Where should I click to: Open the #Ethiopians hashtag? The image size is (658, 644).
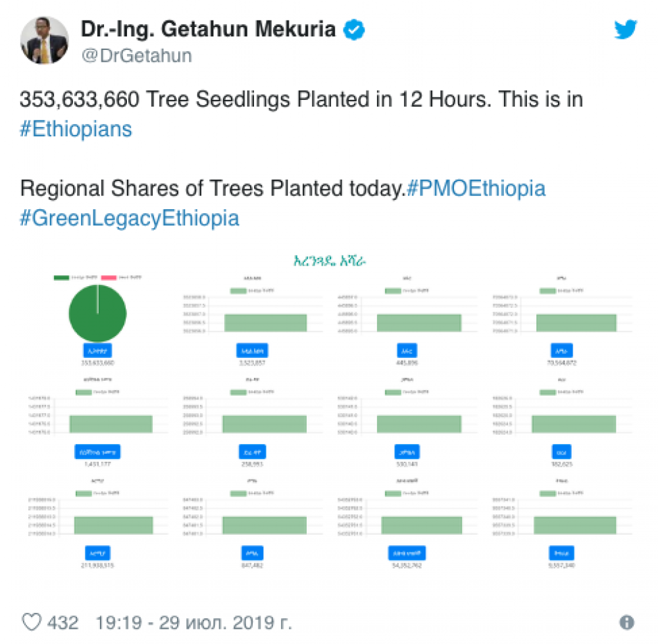[x=76, y=129]
